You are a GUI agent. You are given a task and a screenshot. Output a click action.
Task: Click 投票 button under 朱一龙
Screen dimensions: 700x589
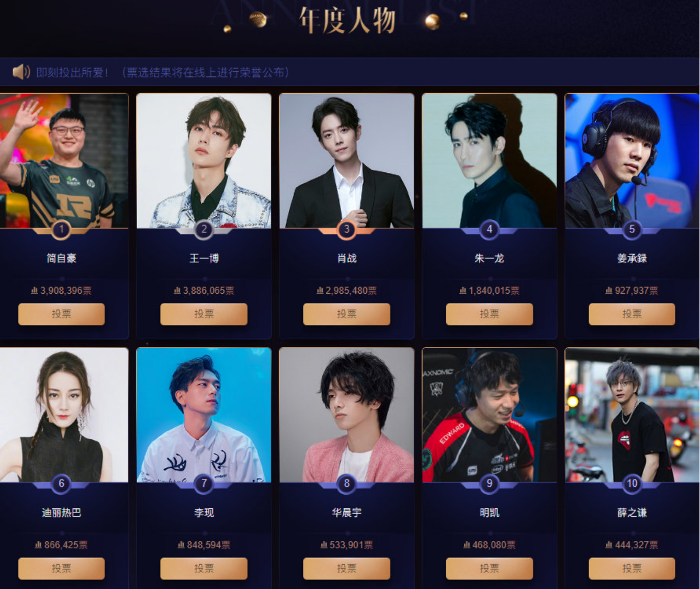(489, 314)
